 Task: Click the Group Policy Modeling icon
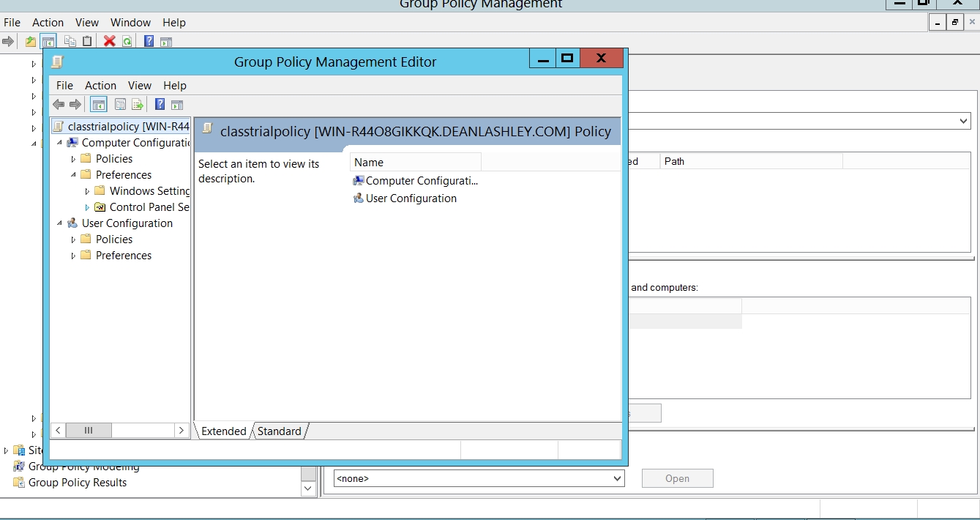(x=19, y=467)
